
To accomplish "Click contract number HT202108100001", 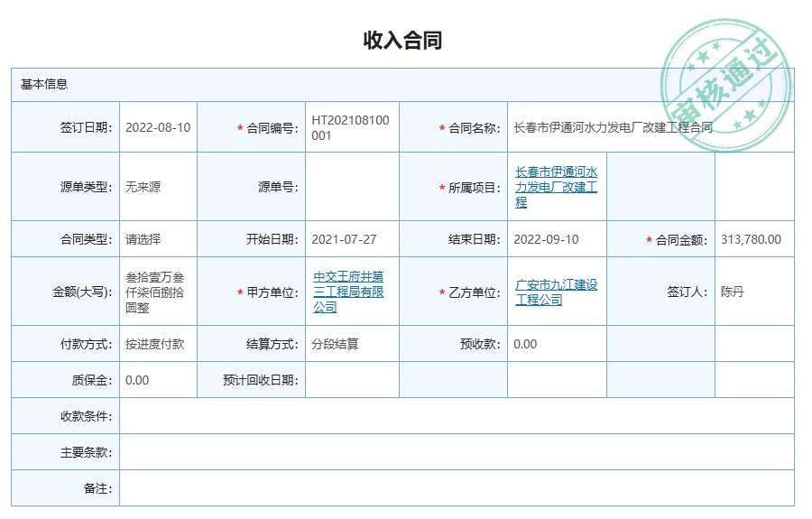I will pos(350,127).
